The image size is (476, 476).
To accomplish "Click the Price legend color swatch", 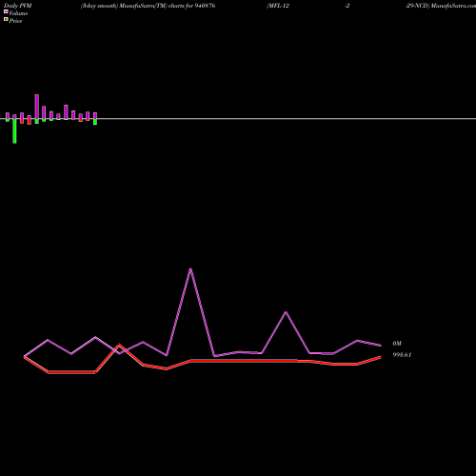I will click(x=6, y=19).
